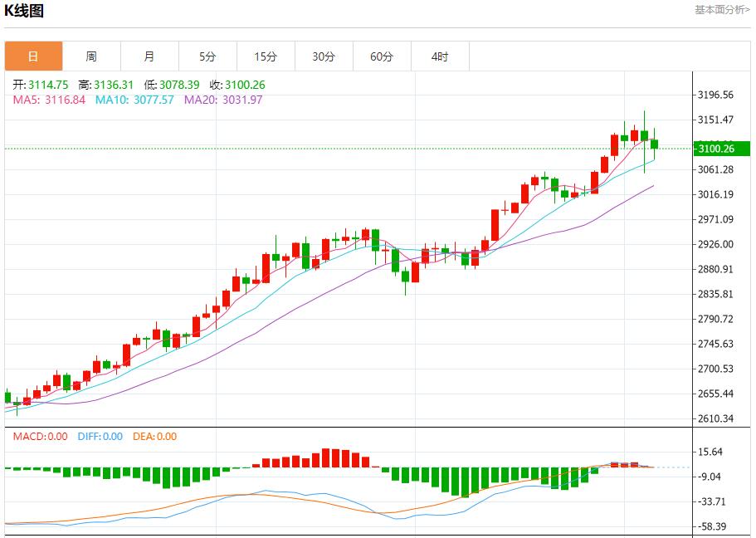Screen dimensions: 756x538
Task: Open the 基本面分析 link
Action: (721, 9)
